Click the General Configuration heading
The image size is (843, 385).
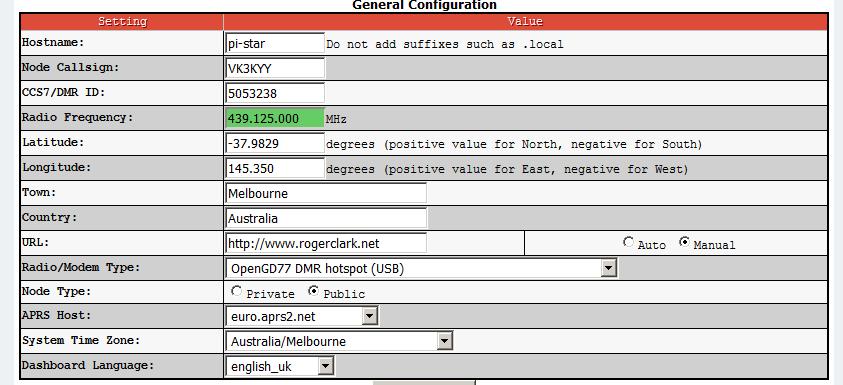pyautogui.click(x=424, y=5)
